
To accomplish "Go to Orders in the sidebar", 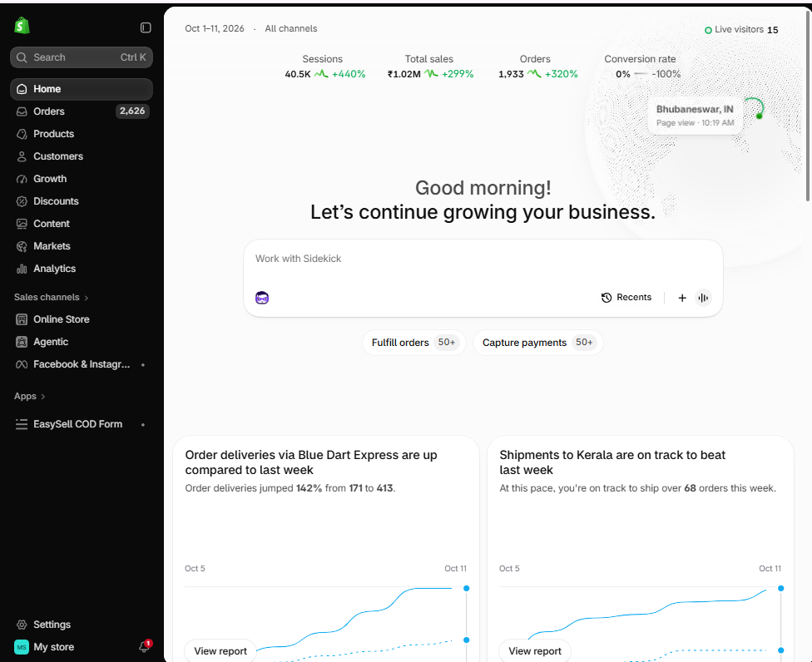I will [x=82, y=111].
